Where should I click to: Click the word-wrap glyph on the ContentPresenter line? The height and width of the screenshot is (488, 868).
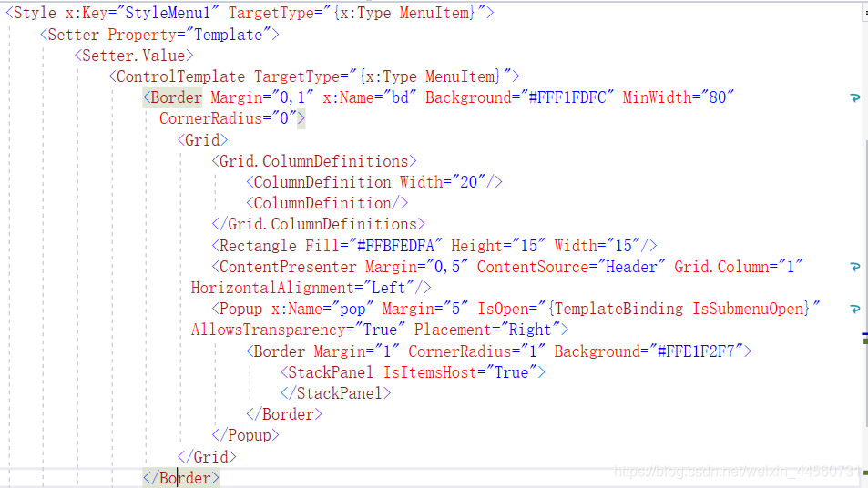click(x=854, y=268)
